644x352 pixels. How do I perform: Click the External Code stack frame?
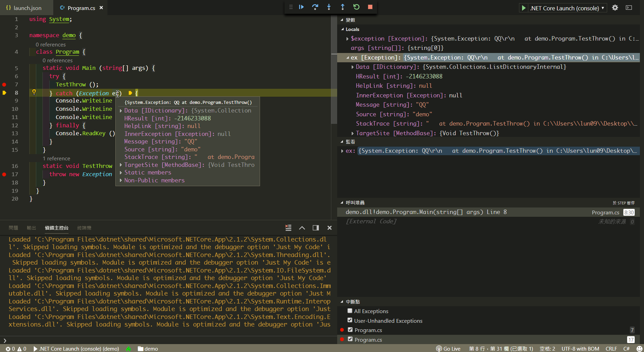(x=488, y=222)
